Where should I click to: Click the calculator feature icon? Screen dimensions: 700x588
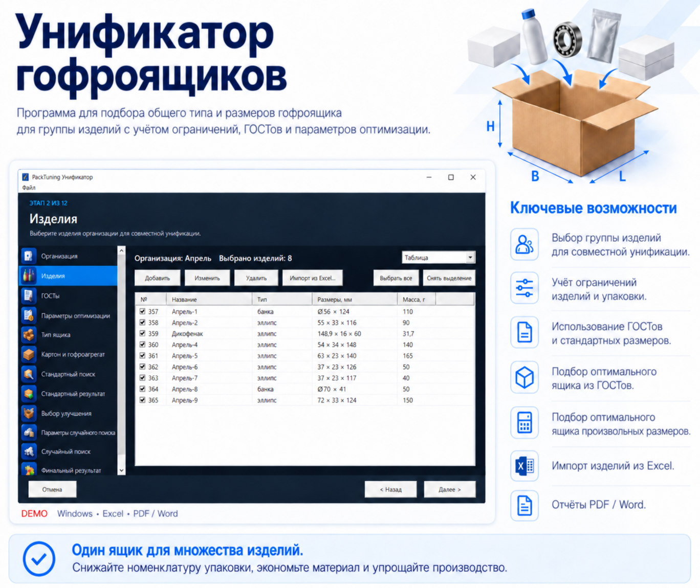524,422
